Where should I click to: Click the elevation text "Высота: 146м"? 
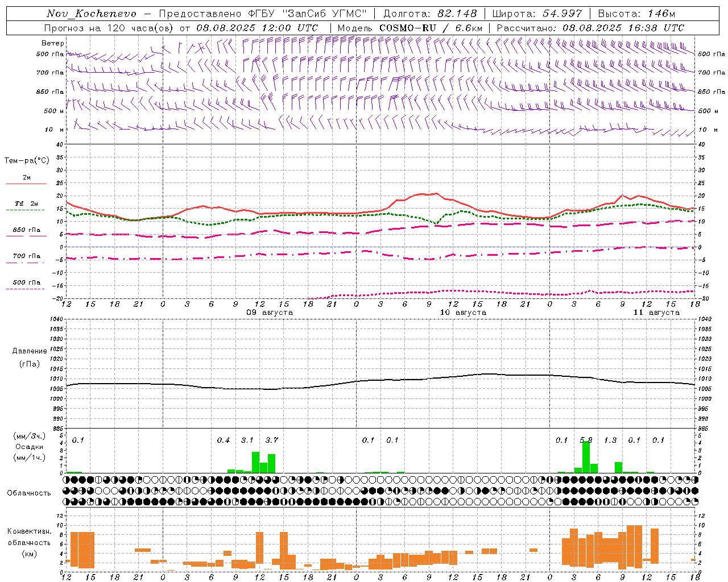(636, 14)
